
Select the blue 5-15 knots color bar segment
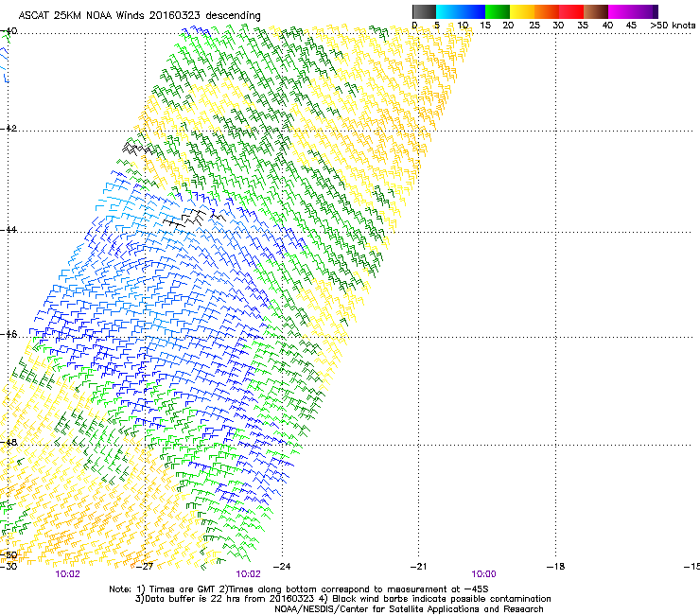461,11
